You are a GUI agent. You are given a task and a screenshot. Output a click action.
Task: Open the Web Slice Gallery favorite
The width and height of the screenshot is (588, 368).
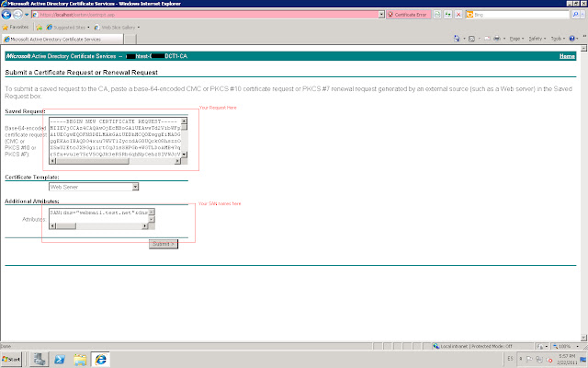[117, 28]
